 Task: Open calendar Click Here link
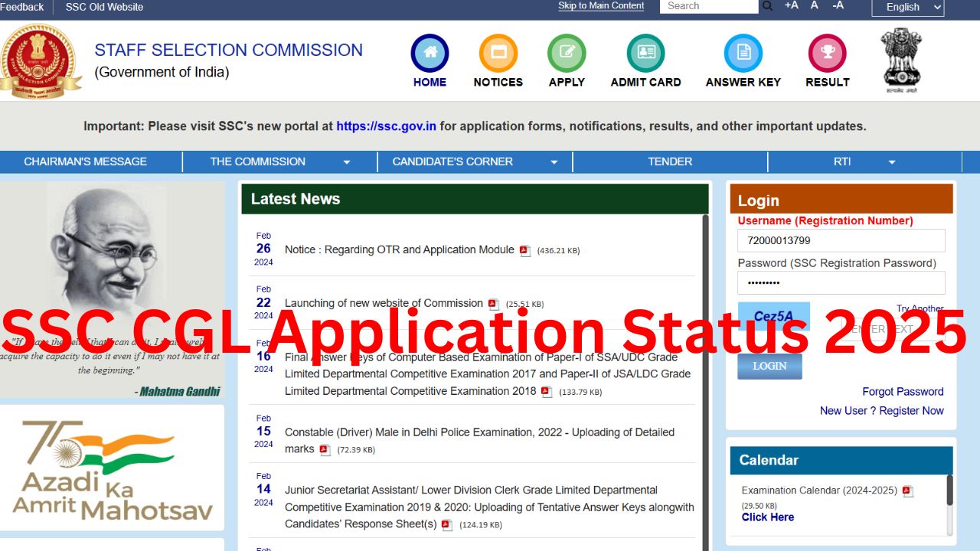coord(768,517)
